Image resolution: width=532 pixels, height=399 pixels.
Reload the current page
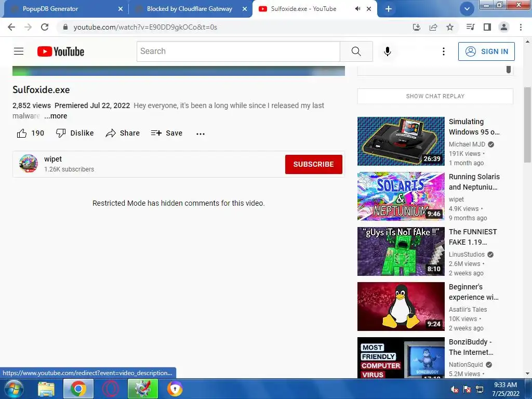click(45, 27)
